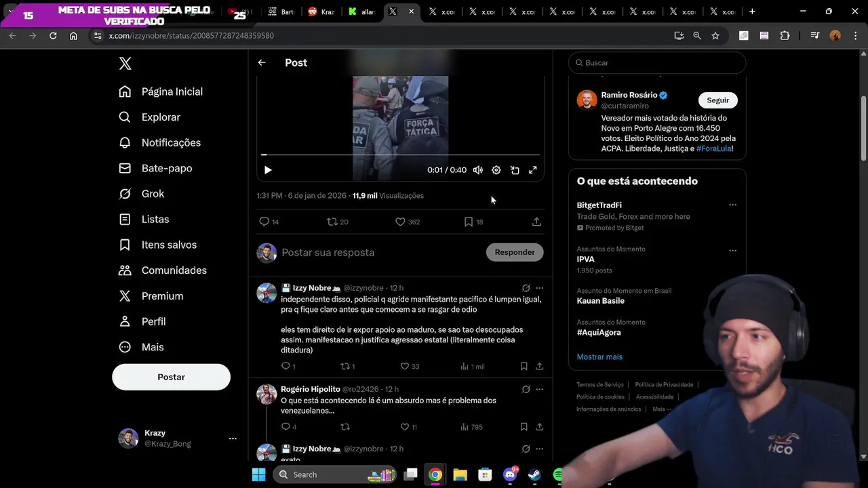868x488 pixels.
Task: Open Listas in the sidebar
Action: tap(144, 219)
